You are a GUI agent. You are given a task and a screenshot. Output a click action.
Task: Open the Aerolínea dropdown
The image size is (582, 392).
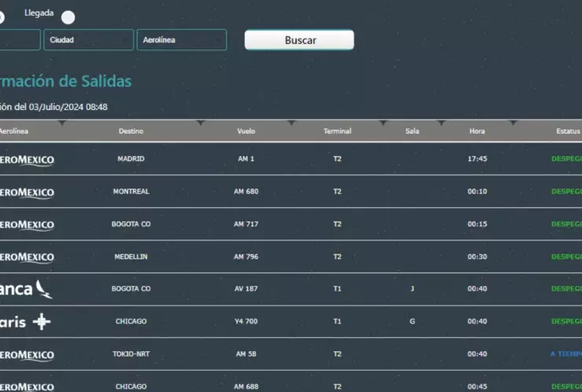pyautogui.click(x=181, y=40)
